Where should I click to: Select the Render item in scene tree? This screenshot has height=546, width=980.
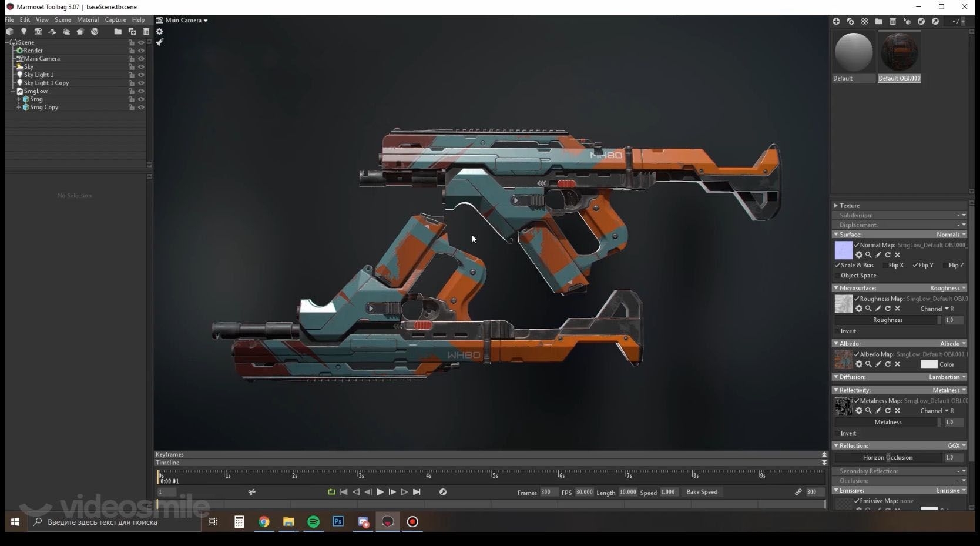[x=33, y=51]
